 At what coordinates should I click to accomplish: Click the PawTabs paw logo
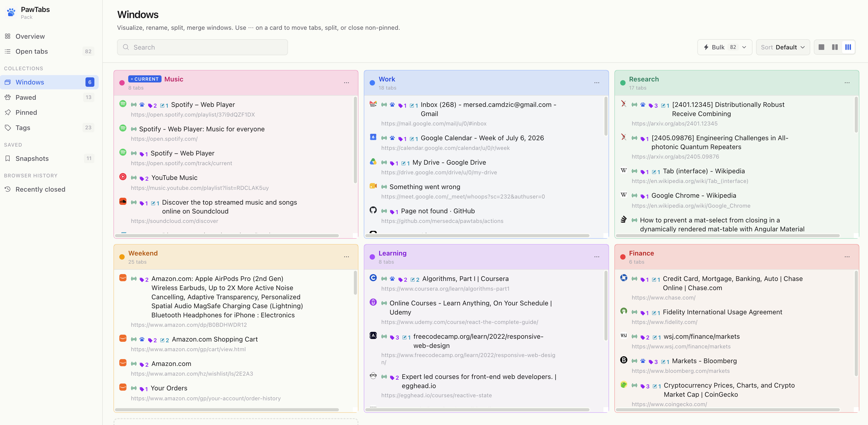(x=11, y=12)
